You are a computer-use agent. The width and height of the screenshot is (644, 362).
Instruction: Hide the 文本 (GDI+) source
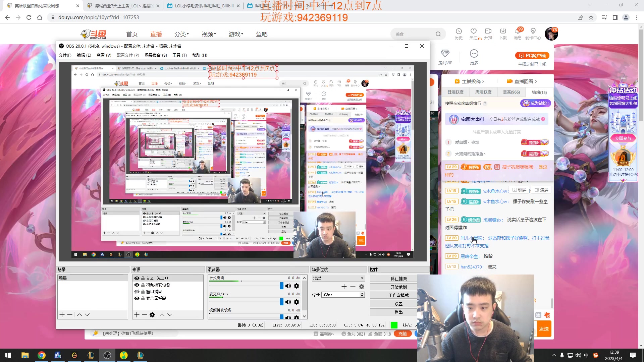click(137, 278)
